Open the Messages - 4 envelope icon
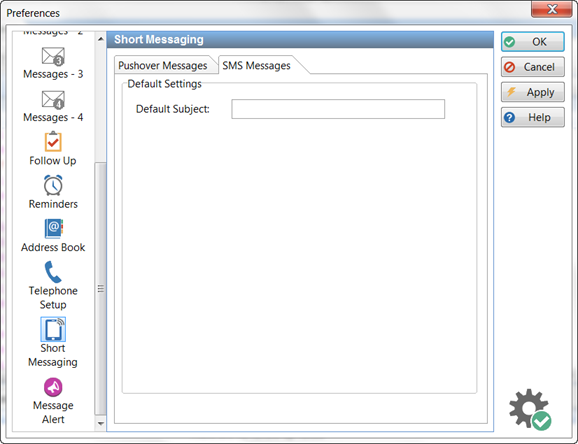578x444 pixels. 53,100
